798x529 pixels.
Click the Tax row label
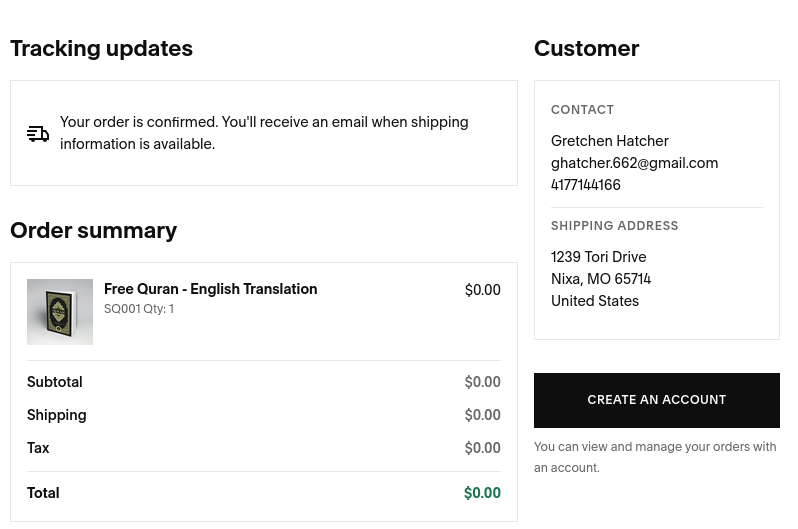[x=38, y=448]
